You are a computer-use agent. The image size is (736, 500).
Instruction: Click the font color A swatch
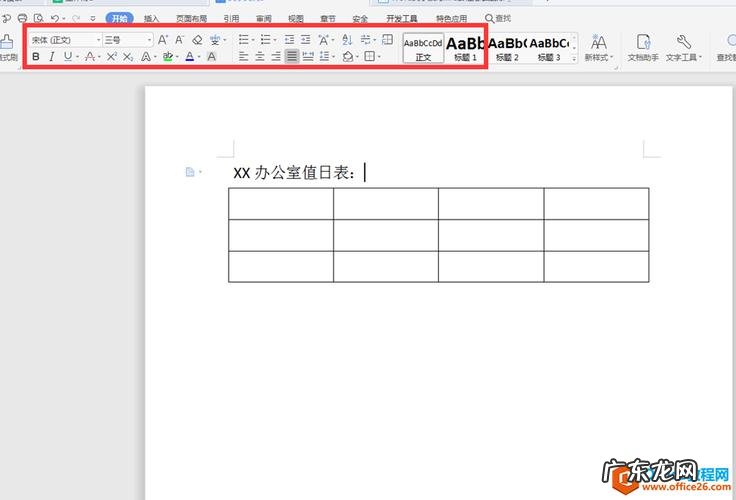point(189,57)
